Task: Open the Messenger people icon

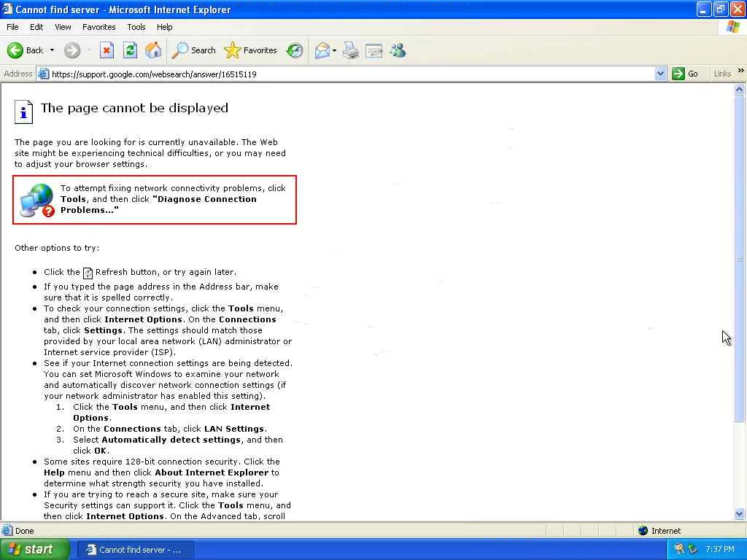Action: pyautogui.click(x=398, y=50)
